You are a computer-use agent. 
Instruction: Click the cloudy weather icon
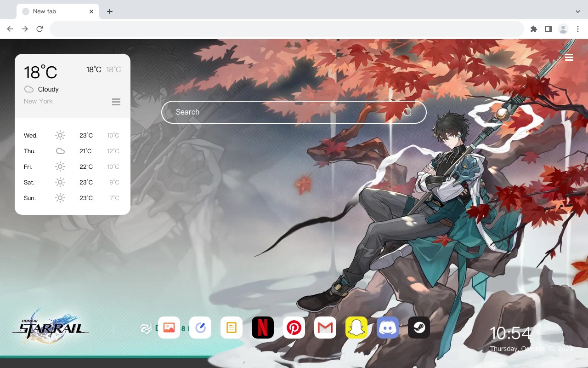[29, 89]
